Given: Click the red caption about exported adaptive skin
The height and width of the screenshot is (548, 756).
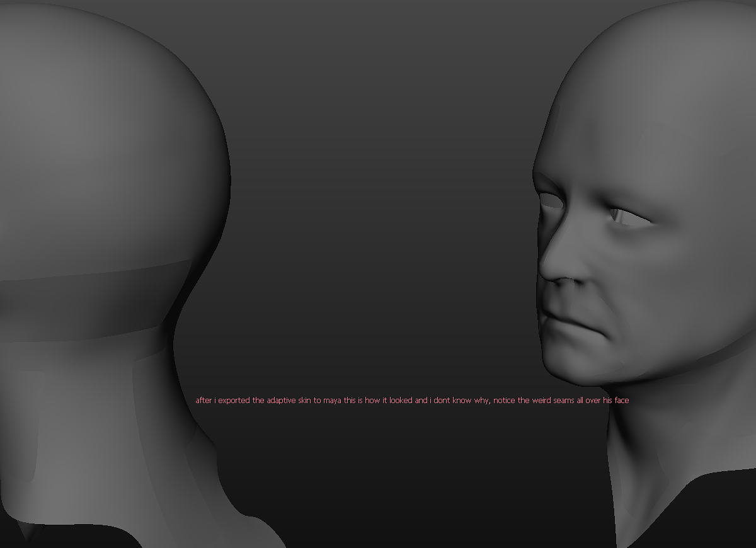Looking at the screenshot, I should point(412,401).
